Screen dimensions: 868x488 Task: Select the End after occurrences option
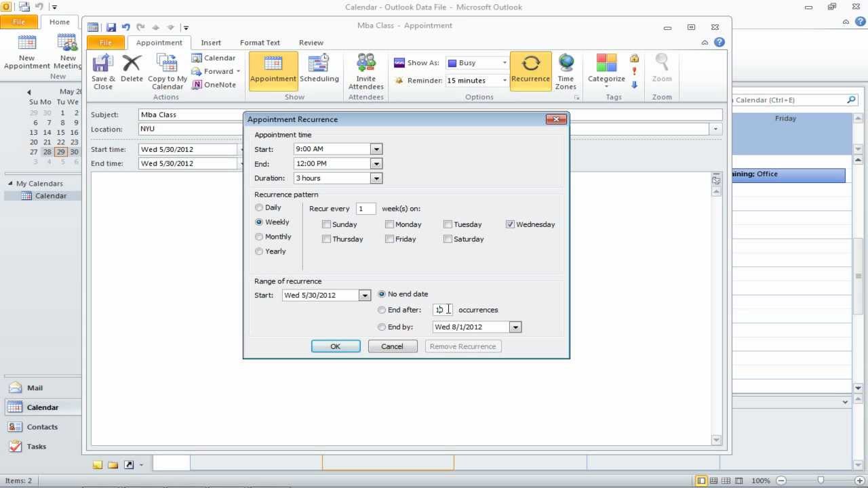pyautogui.click(x=382, y=310)
